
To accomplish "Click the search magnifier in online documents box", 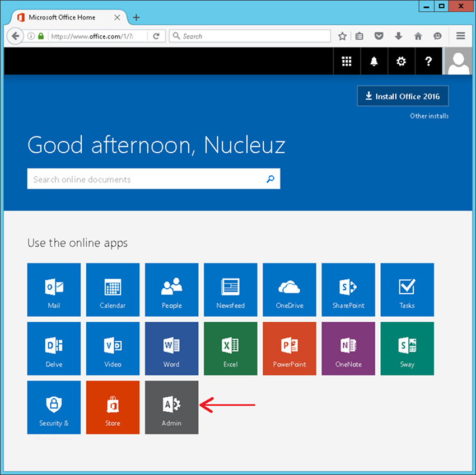I will 270,179.
